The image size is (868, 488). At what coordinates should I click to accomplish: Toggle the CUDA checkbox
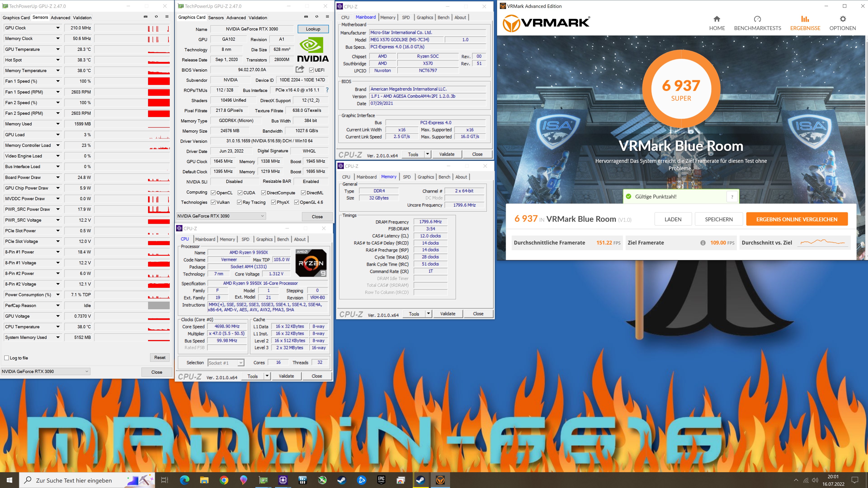[x=240, y=193]
